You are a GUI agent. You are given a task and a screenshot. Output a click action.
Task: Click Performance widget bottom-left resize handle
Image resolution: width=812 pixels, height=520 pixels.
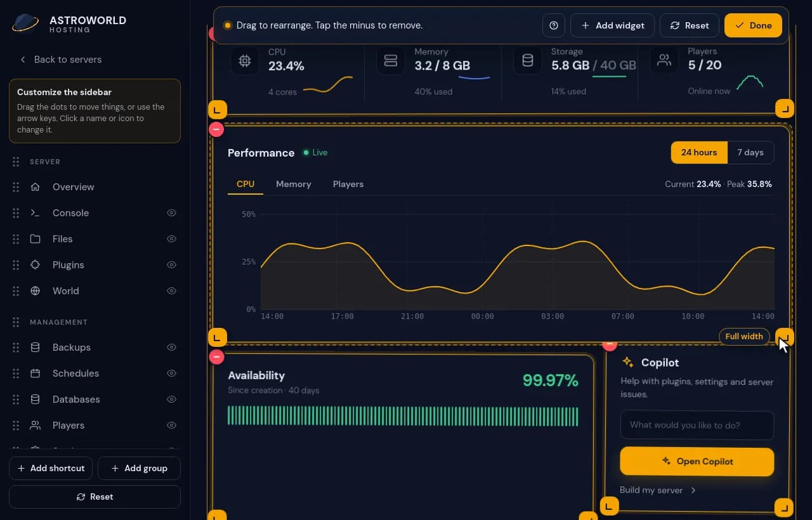pos(217,337)
